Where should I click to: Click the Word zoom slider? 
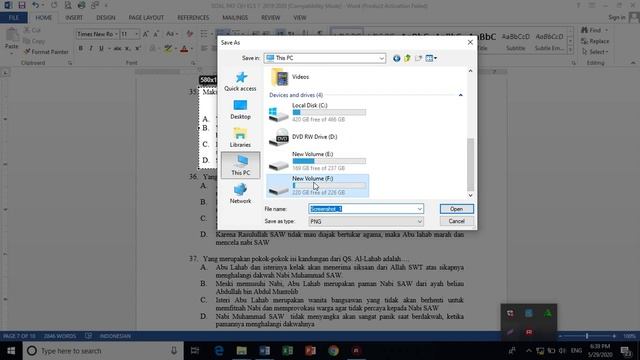(x=587, y=336)
